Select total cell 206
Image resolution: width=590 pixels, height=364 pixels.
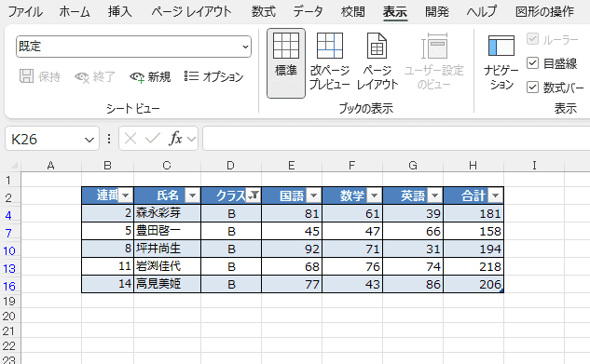point(473,284)
